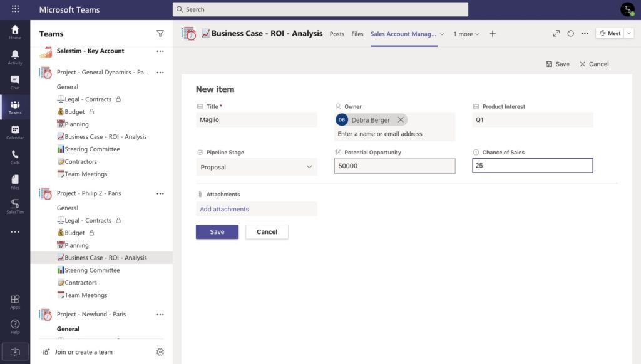This screenshot has width=641, height=364.
Task: Open profile avatar in top right
Action: pos(627,9)
